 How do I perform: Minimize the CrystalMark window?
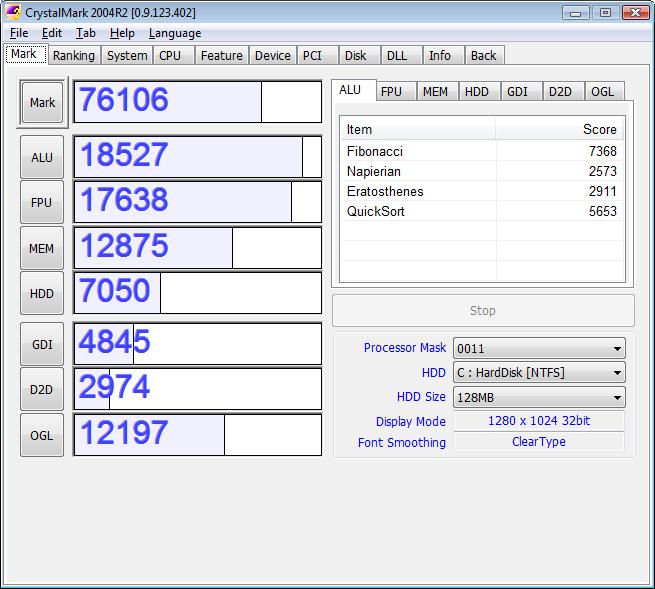tap(576, 13)
